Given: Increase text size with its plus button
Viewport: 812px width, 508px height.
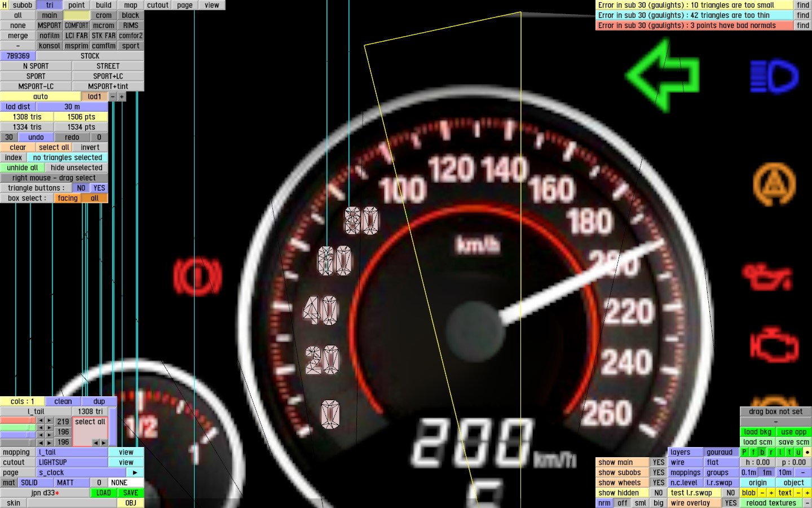Looking at the screenshot, I should point(807,493).
